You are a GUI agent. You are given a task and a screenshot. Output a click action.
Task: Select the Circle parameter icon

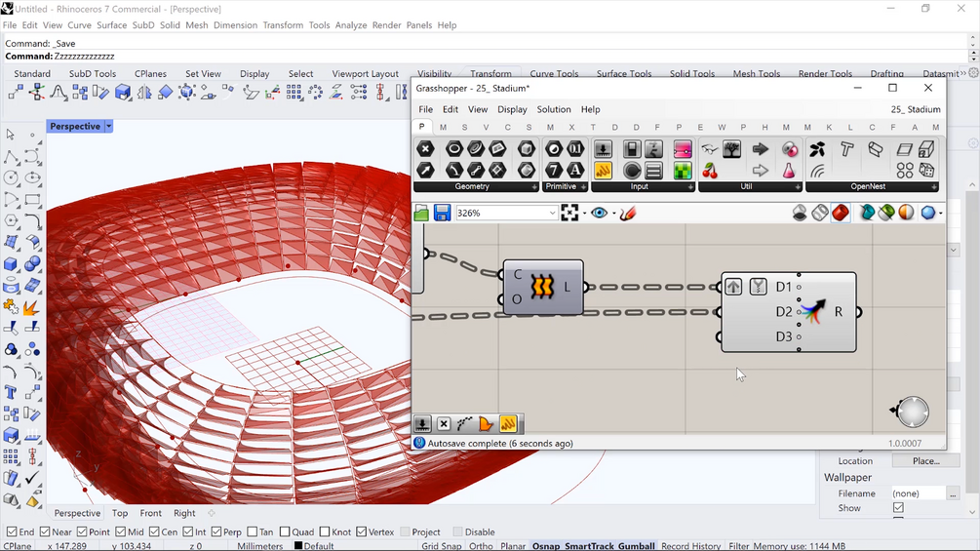click(454, 148)
